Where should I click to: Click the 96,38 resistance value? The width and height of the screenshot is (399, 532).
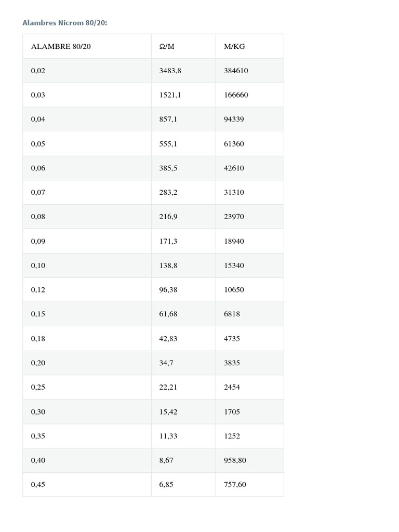pos(168,290)
